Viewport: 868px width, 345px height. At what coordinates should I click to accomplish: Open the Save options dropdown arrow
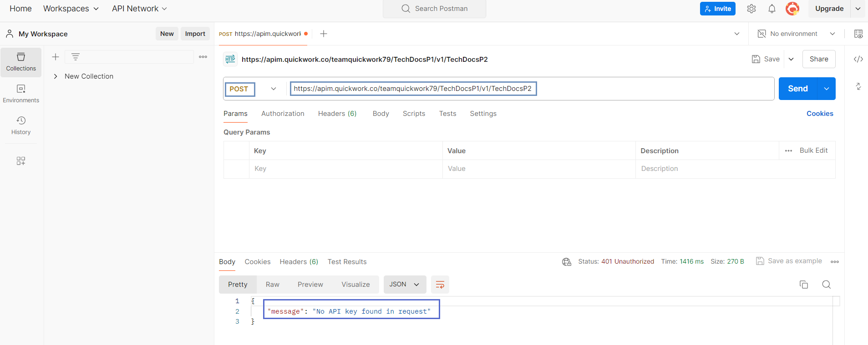[x=791, y=59]
